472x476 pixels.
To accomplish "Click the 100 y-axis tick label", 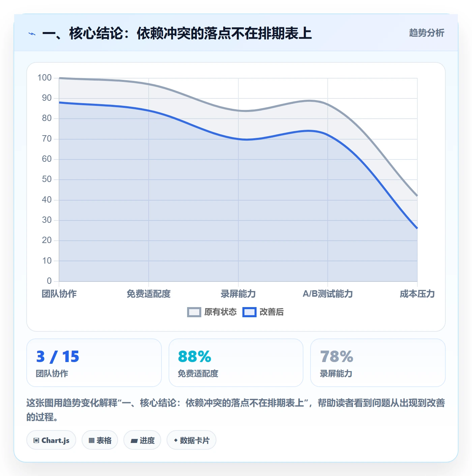I will [x=45, y=78].
